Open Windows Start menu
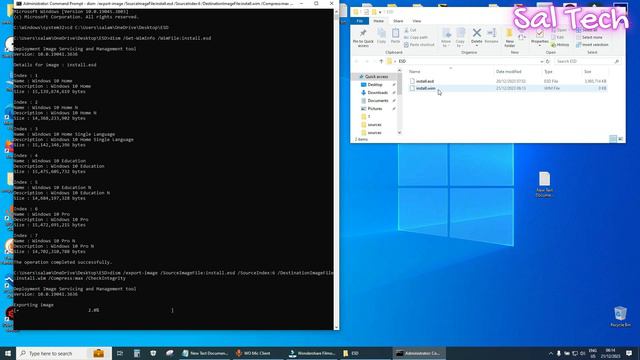Image resolution: width=640 pixels, height=360 pixels. click(8, 353)
